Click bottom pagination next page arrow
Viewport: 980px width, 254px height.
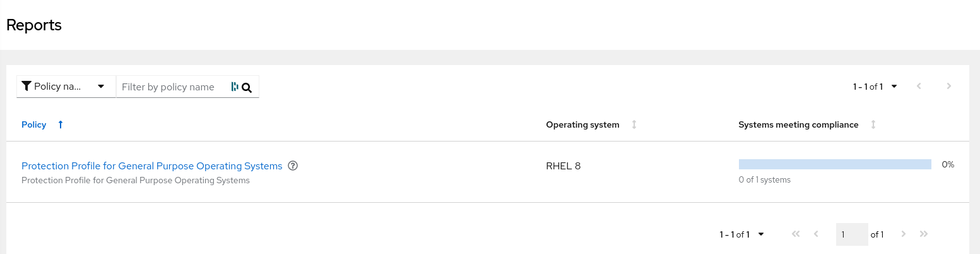pyautogui.click(x=904, y=234)
